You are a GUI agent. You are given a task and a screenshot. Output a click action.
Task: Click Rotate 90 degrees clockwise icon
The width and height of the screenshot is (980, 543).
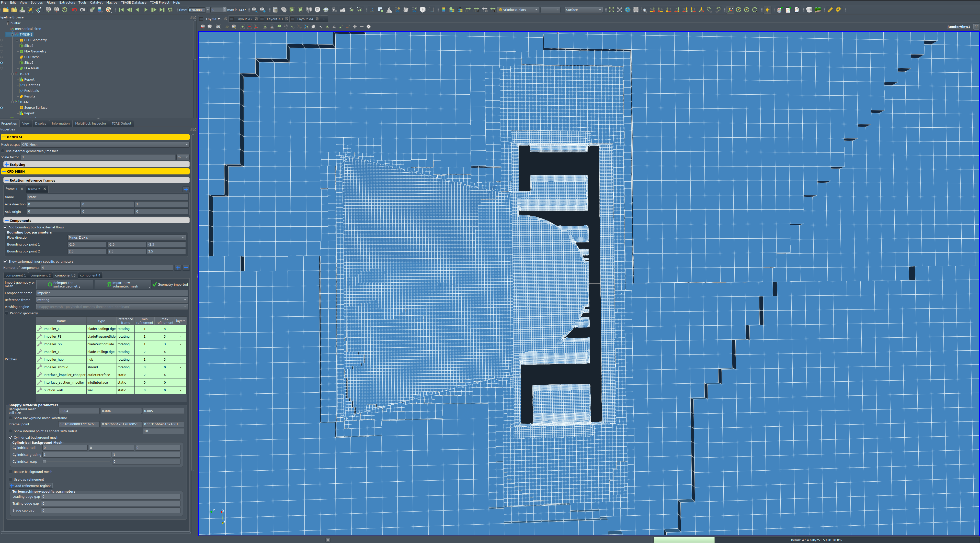710,10
